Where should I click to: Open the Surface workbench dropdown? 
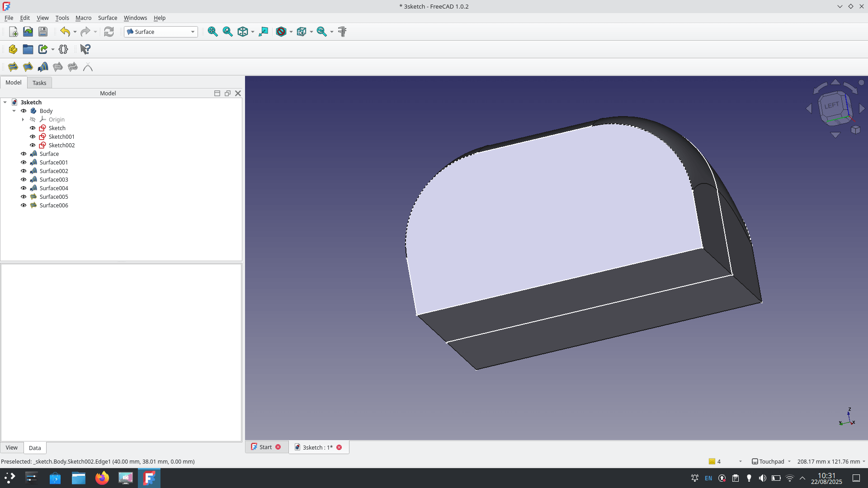click(161, 32)
